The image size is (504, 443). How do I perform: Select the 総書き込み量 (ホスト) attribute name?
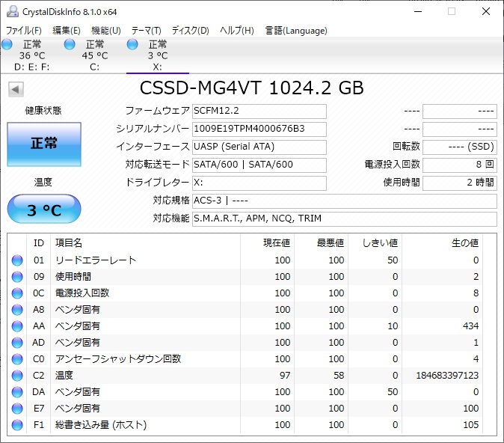(x=101, y=425)
